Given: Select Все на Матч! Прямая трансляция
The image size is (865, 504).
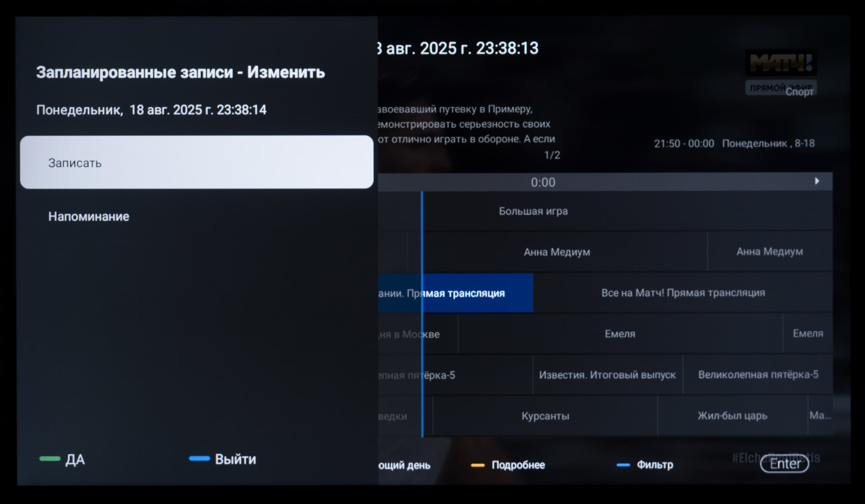Looking at the screenshot, I should coord(683,293).
